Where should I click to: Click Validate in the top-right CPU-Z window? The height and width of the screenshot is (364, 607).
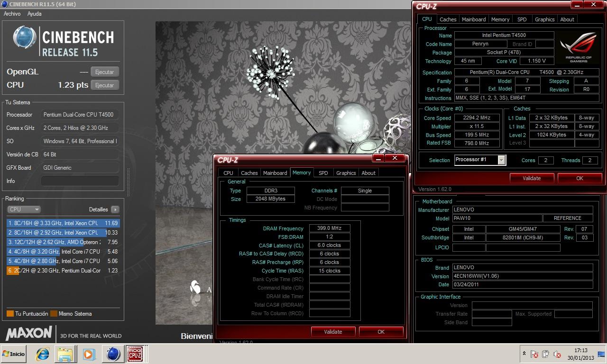532,178
